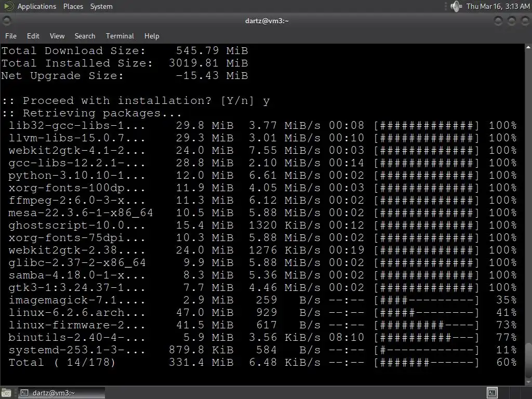Click the 47.0 MiB size of linux-6.2.6
Image resolution: width=532 pixels, height=399 pixels.
[x=205, y=313]
